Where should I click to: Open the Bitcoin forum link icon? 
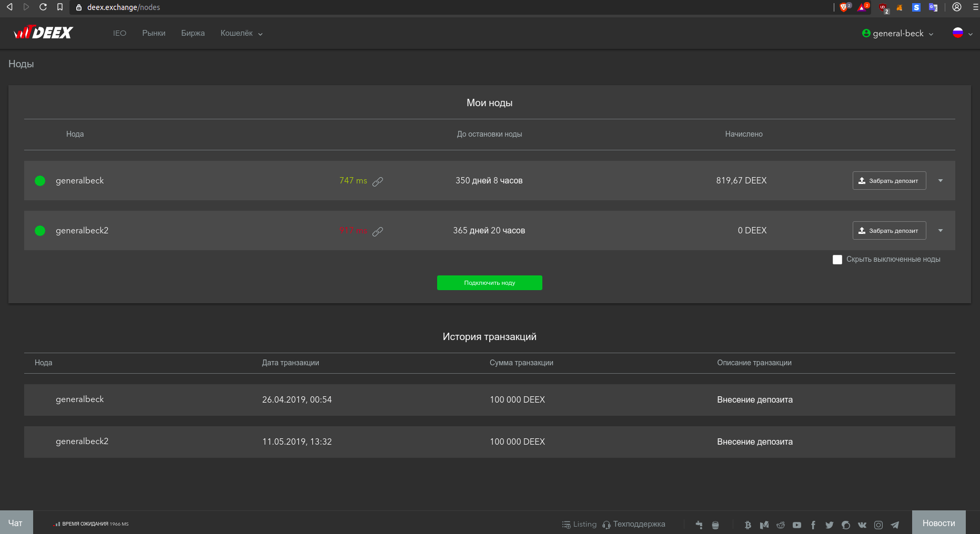(x=748, y=525)
